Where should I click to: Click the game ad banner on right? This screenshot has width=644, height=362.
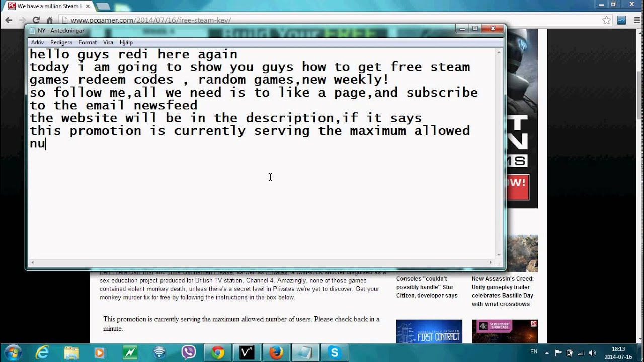522,118
